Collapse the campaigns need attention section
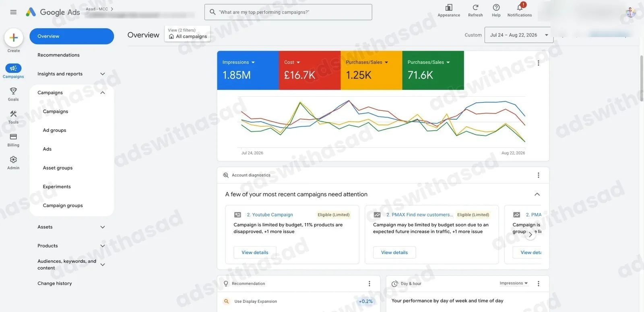 (x=537, y=194)
